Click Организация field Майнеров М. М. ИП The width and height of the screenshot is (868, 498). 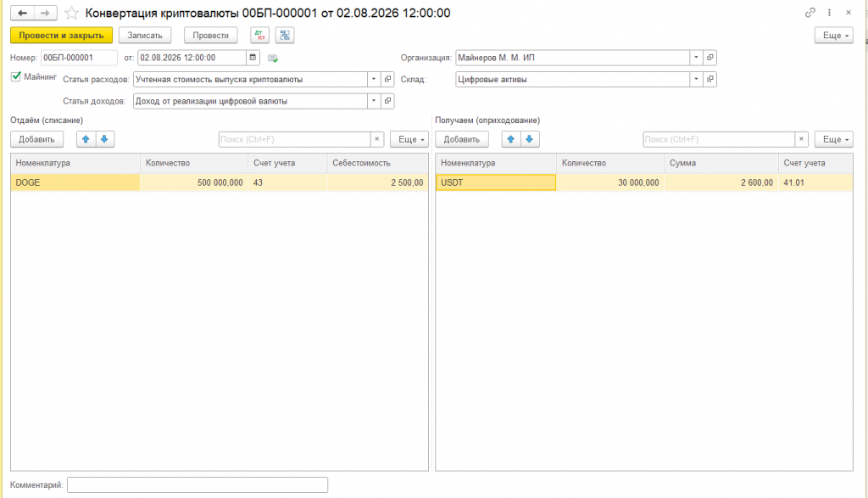coord(572,58)
